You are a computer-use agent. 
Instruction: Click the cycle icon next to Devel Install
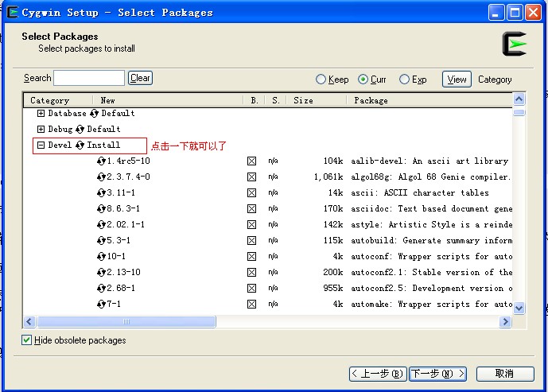(x=80, y=145)
